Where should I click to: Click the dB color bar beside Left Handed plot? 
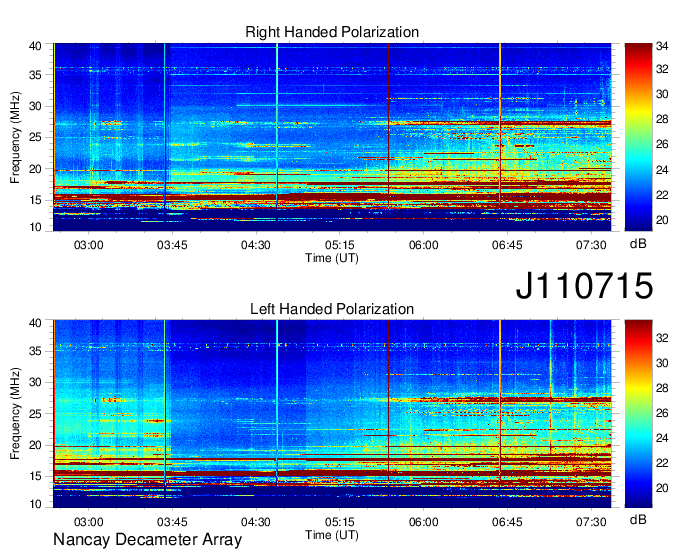click(x=638, y=414)
